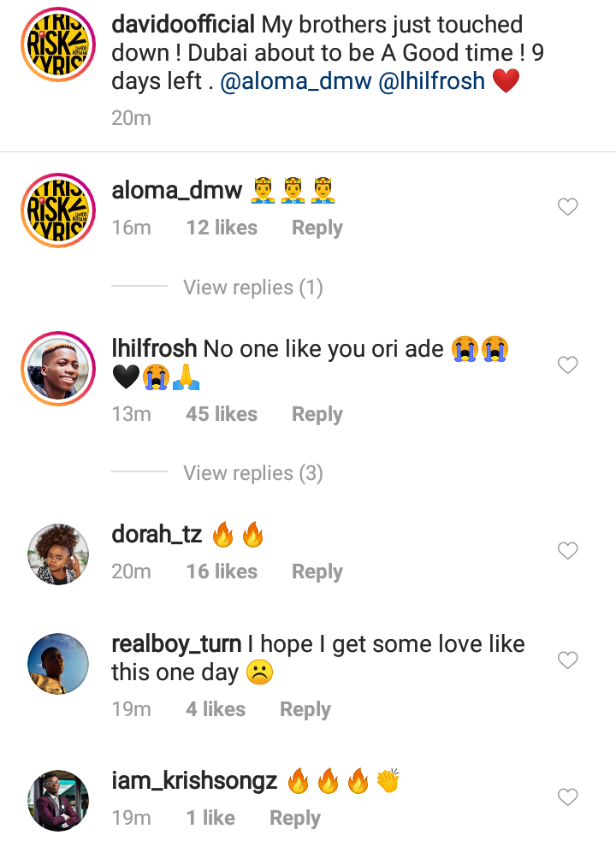Heart realboy_turn's comment
The width and height of the screenshot is (616, 841).
coord(568,660)
